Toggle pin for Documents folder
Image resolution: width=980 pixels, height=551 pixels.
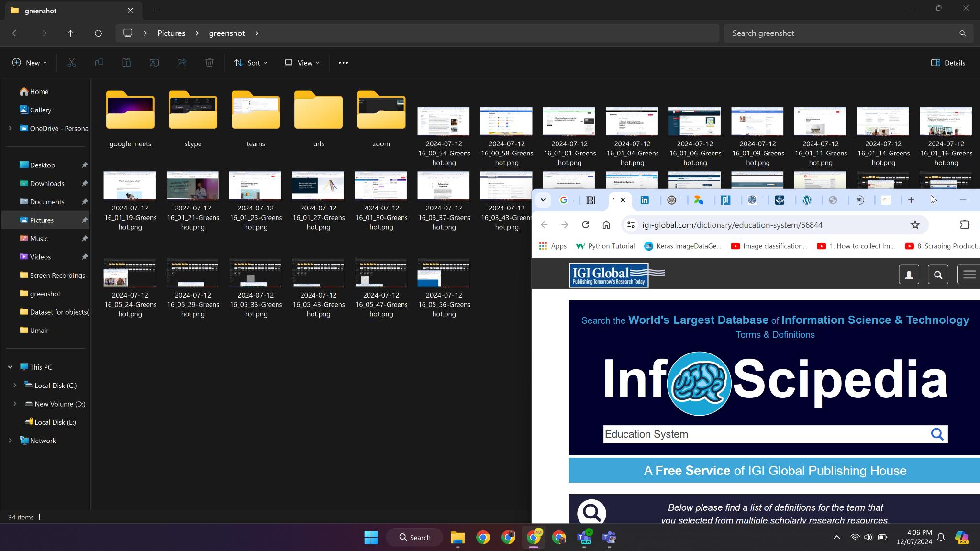pos(85,202)
